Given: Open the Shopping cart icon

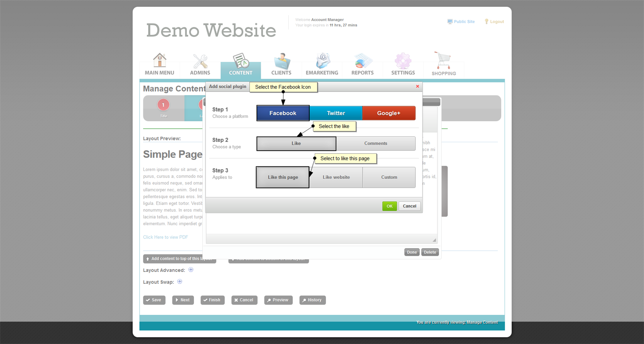Looking at the screenshot, I should pos(443,61).
